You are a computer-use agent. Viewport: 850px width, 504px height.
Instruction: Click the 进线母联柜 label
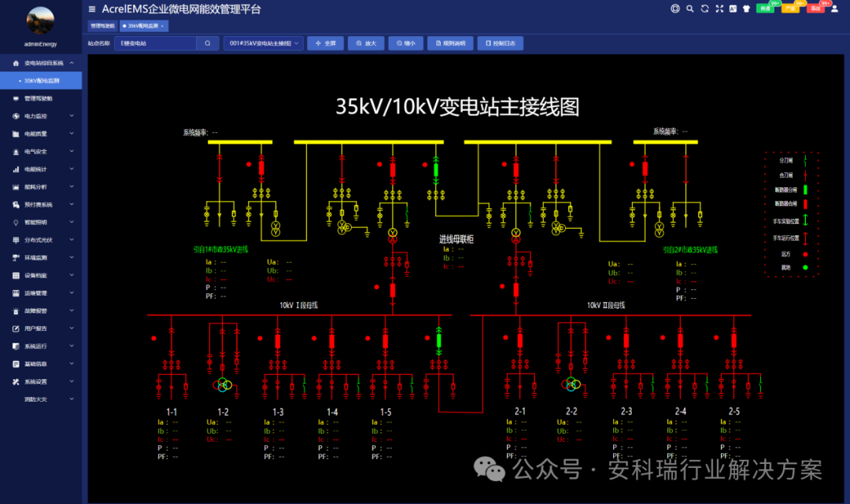[456, 239]
